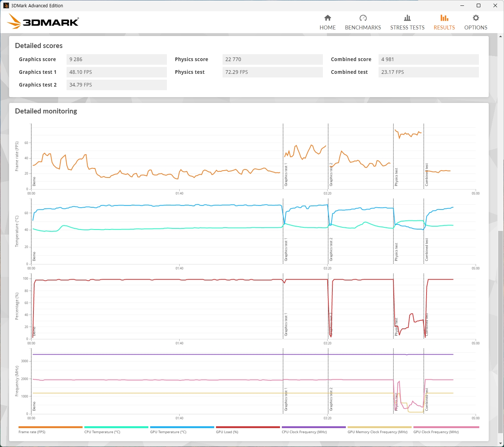Toggle CPU Clock Frequency legend swatch
This screenshot has height=447, width=504.
pyautogui.click(x=314, y=427)
